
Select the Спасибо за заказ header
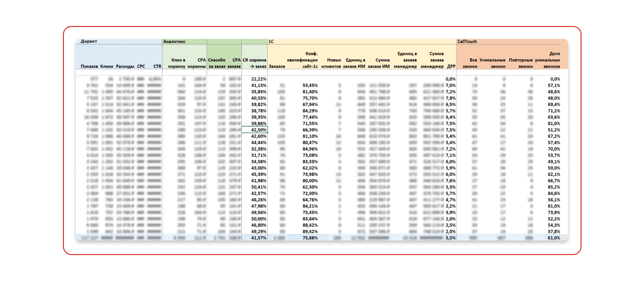pos(217,63)
